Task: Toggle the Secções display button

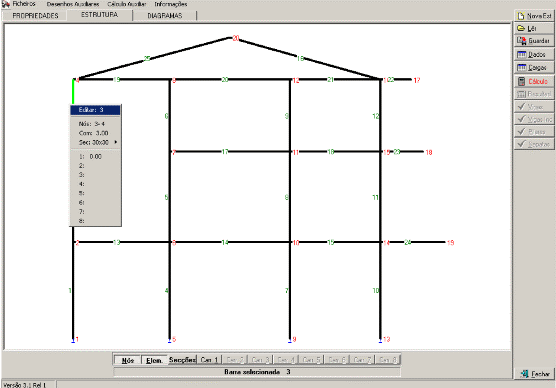Action: tap(182, 360)
